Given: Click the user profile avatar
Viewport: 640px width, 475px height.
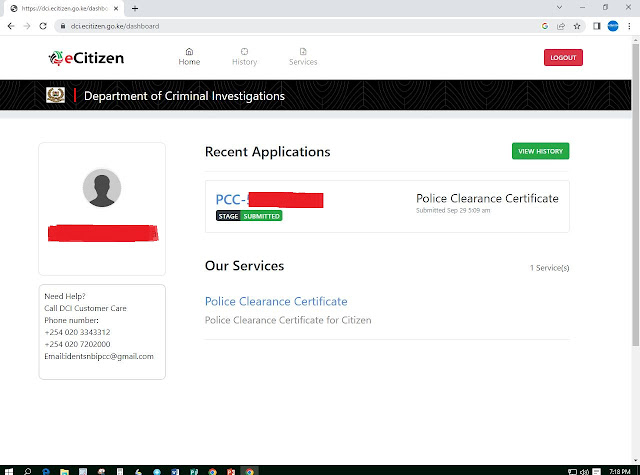Looking at the screenshot, I should pos(102,188).
